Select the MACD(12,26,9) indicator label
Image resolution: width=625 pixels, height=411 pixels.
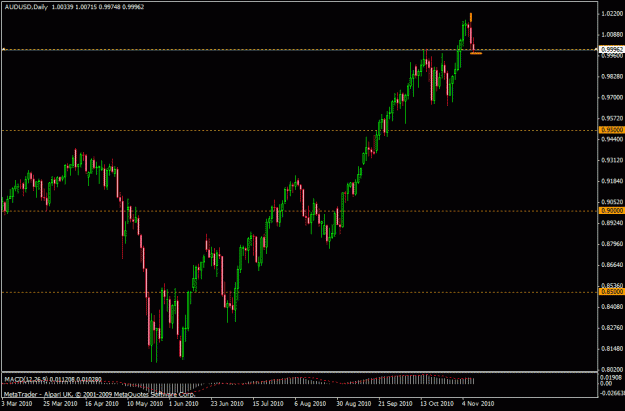coord(26,379)
